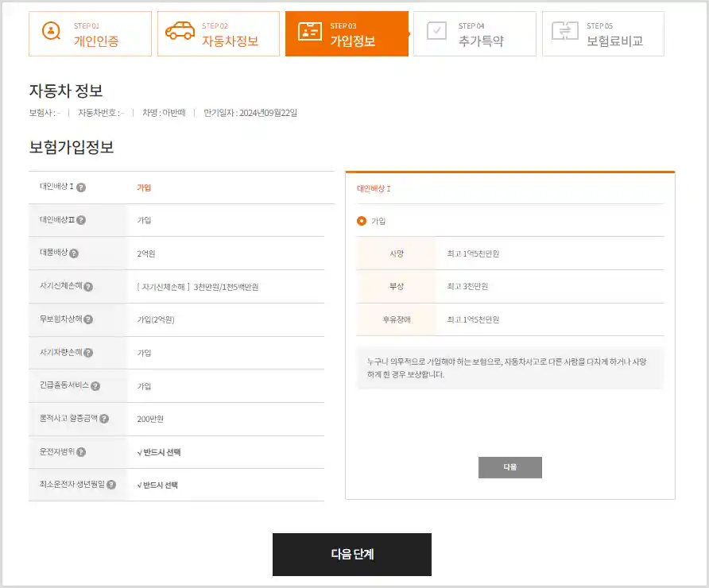The width and height of the screenshot is (709, 588).
Task: Open help icon next to 대인배상II
Action: tap(81, 220)
